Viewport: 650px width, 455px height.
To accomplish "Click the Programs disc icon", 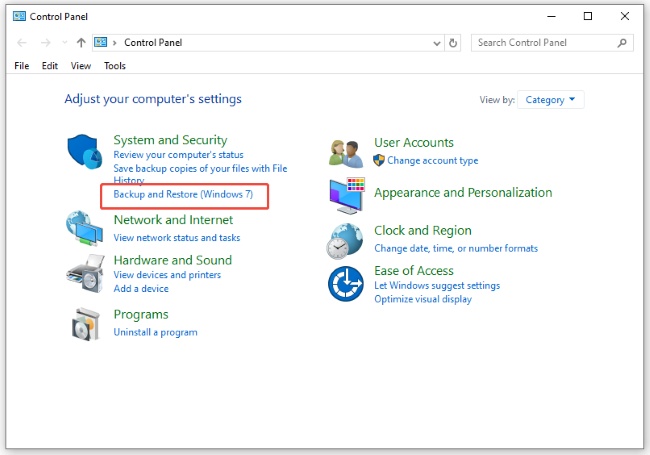I will (x=85, y=324).
